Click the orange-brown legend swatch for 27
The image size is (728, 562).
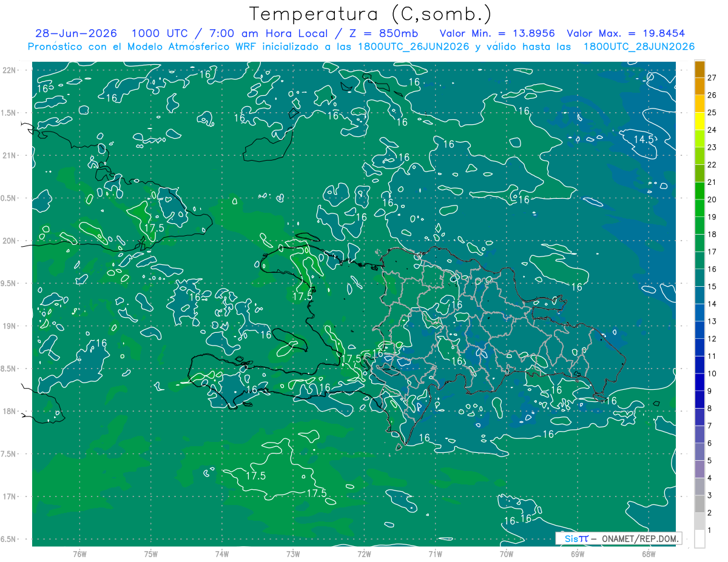[x=699, y=69]
